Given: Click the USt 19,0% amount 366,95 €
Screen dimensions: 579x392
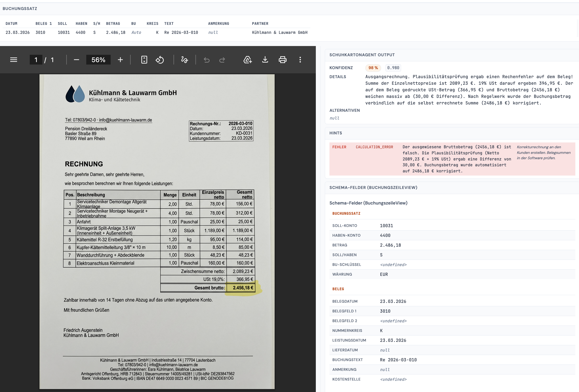Looking at the screenshot, I should click(x=245, y=279).
